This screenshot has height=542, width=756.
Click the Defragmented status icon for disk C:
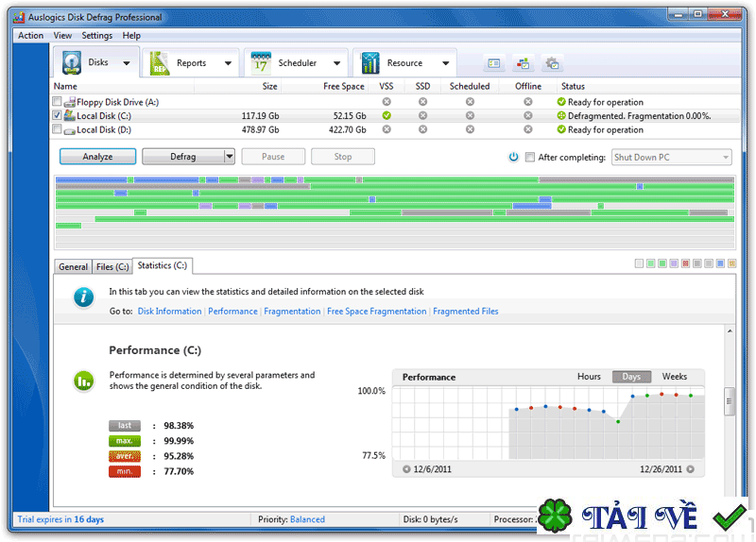click(561, 115)
